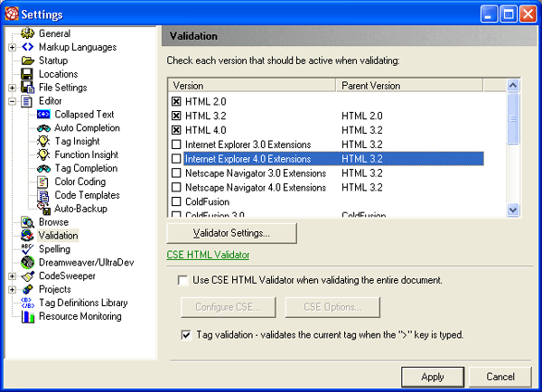The height and width of the screenshot is (392, 542).
Task: Click the Tag Definitions Library icon
Action: click(x=27, y=303)
